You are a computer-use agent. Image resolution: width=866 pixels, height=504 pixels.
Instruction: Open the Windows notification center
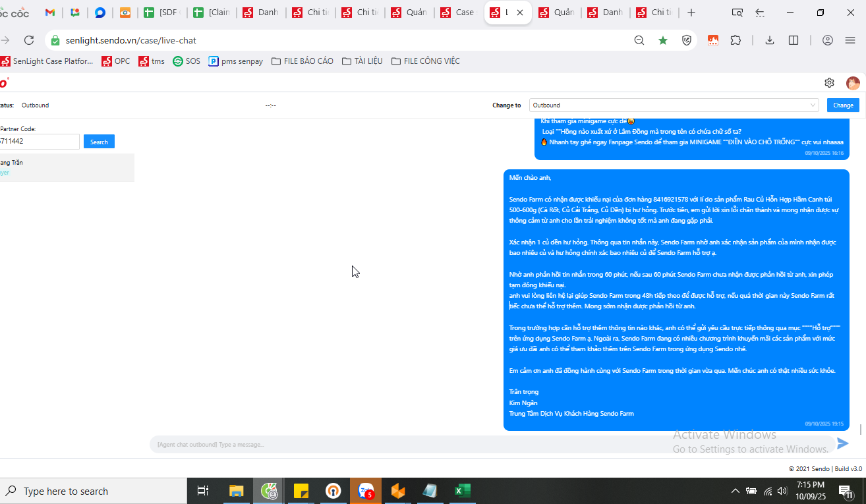[846, 491]
